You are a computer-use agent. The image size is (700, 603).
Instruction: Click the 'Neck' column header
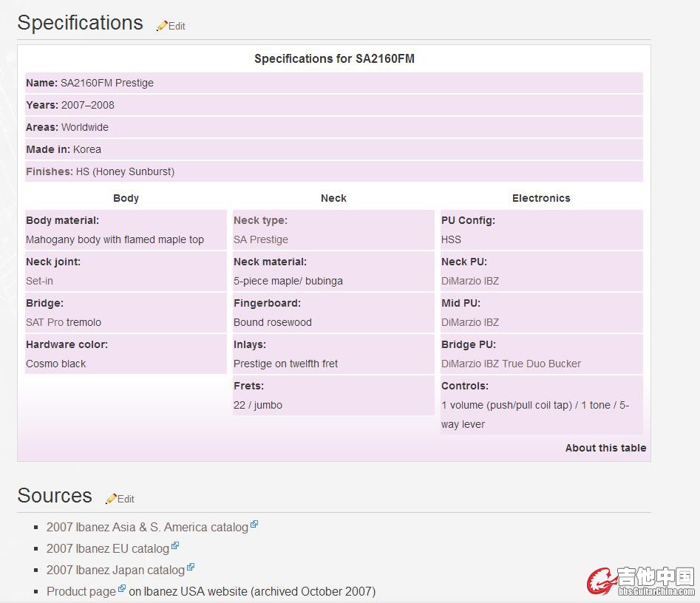click(x=333, y=198)
